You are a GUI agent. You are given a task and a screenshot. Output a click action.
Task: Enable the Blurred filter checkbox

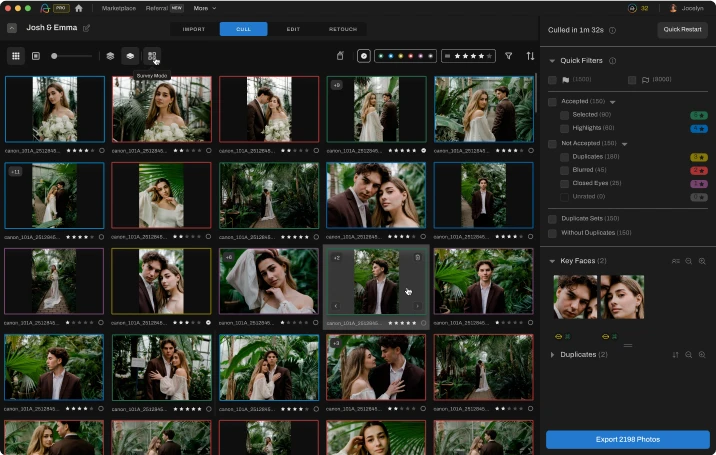click(x=565, y=170)
